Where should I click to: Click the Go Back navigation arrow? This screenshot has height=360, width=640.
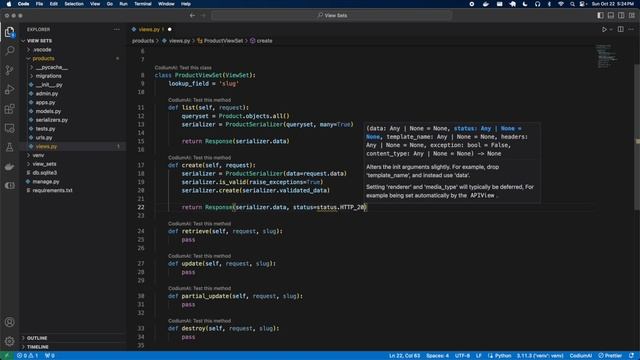click(192, 16)
